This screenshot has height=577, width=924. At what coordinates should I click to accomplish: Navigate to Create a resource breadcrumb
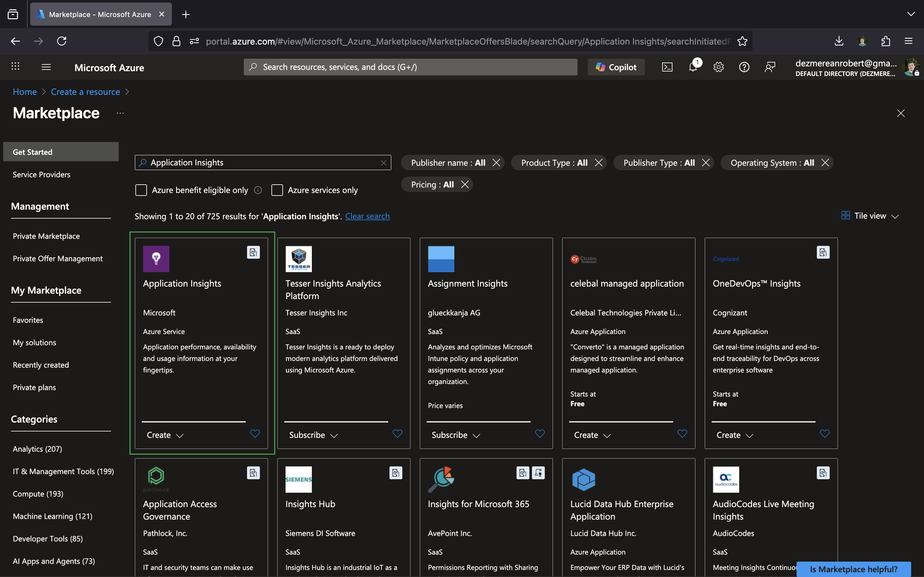pos(86,92)
